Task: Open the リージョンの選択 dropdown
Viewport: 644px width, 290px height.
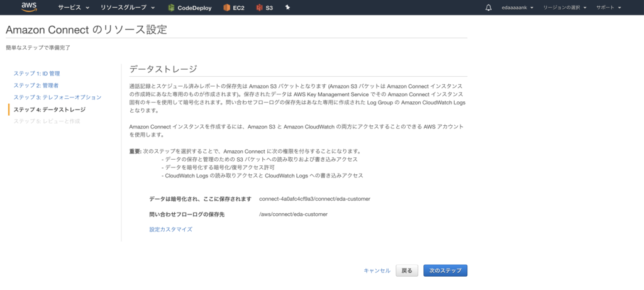Action: point(565,8)
